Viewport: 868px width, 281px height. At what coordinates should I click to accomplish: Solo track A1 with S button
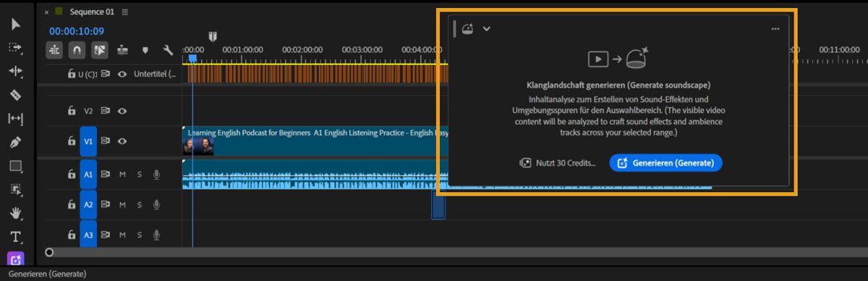click(x=139, y=175)
